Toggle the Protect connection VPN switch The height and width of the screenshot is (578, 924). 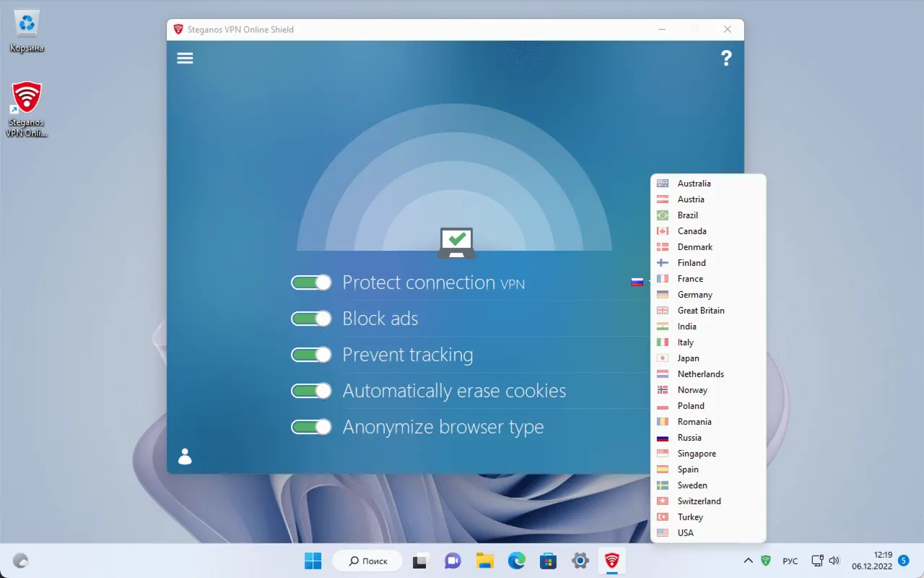tap(311, 282)
